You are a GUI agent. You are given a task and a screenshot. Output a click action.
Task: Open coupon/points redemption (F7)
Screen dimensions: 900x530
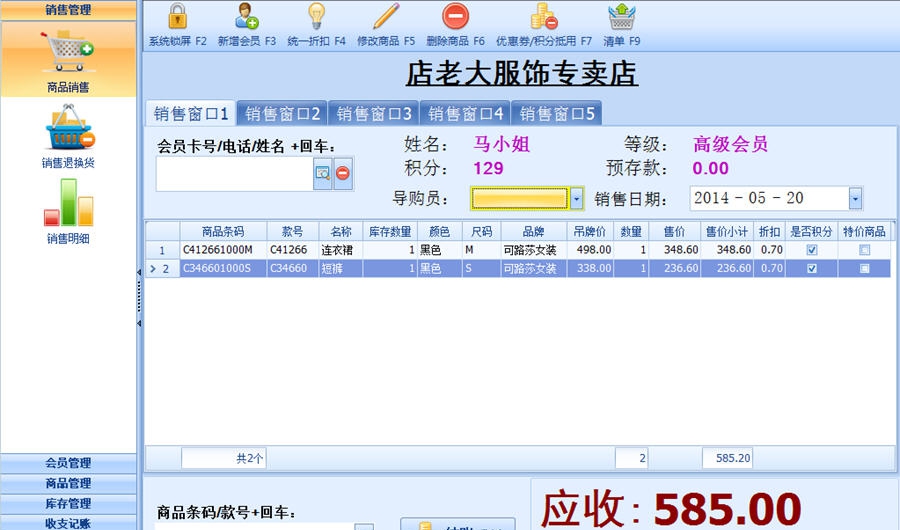point(543,25)
